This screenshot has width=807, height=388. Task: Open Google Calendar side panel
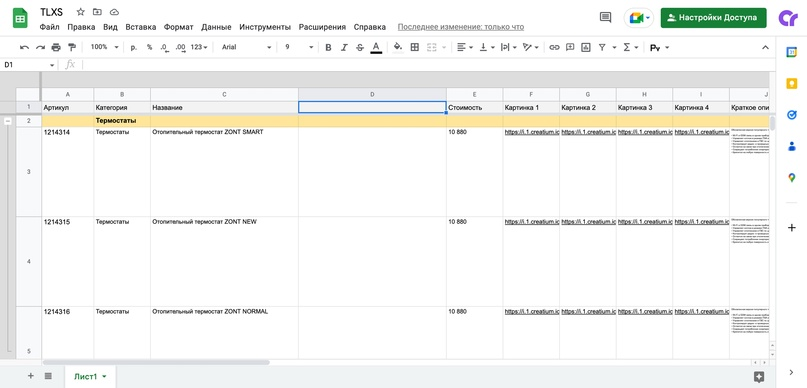tap(792, 52)
